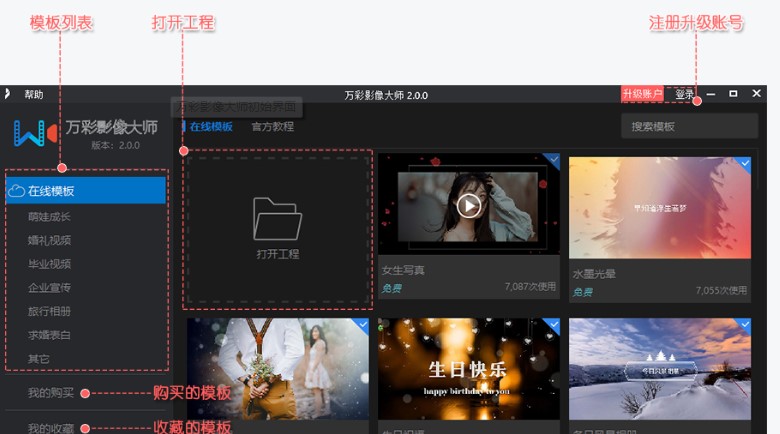Viewport: 780px width, 434px height.
Task: Click the 登录 link
Action: pos(683,94)
